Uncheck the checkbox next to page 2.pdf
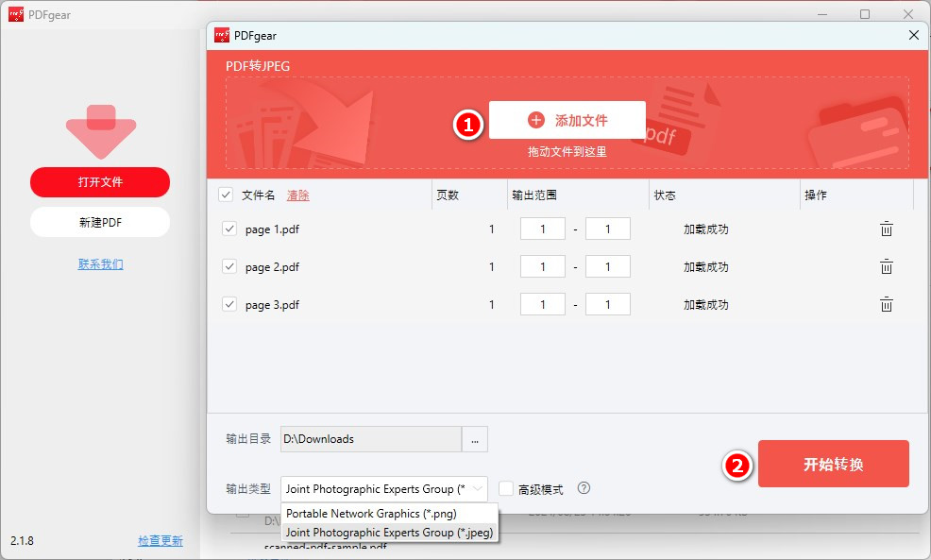Viewport: 931px width, 560px height. coord(229,266)
